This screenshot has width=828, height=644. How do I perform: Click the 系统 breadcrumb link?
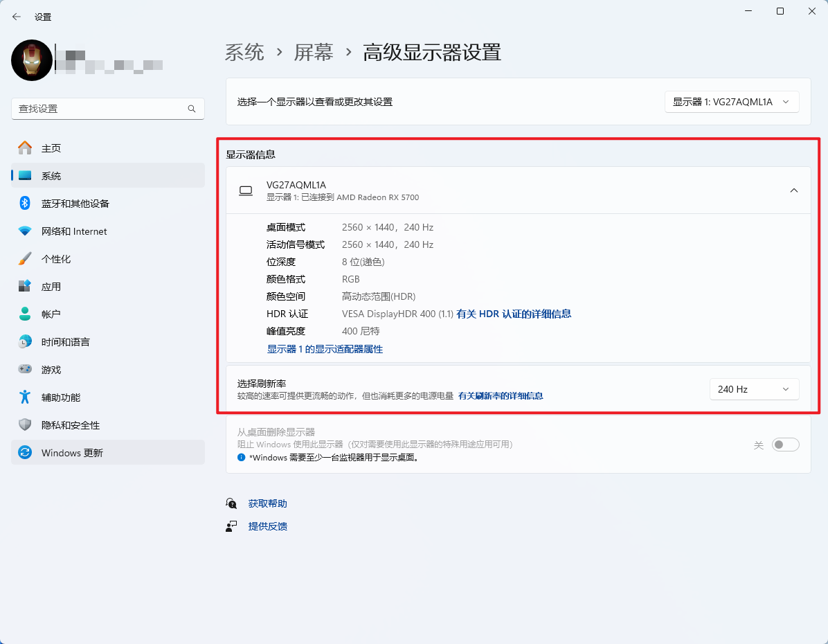point(244,53)
